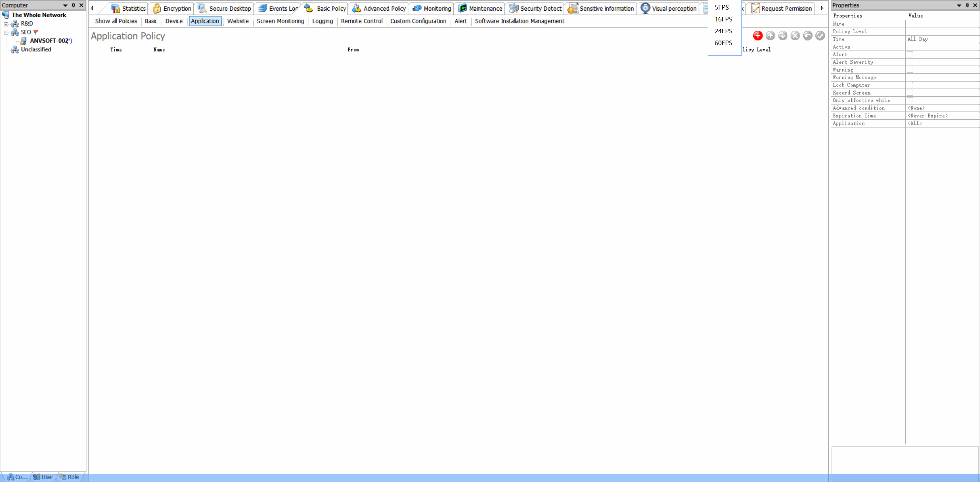Collapse the SEO group node
The height and width of the screenshot is (482, 980).
pyautogui.click(x=6, y=33)
